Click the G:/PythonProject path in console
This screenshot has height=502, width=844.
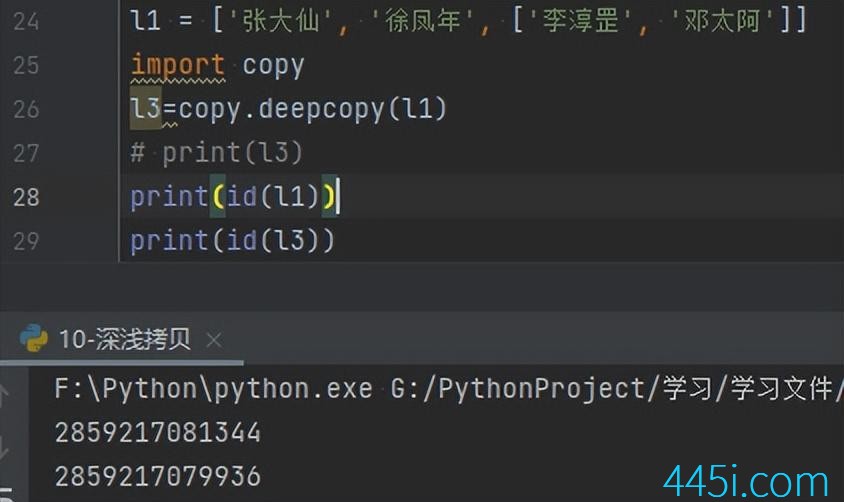(617, 388)
